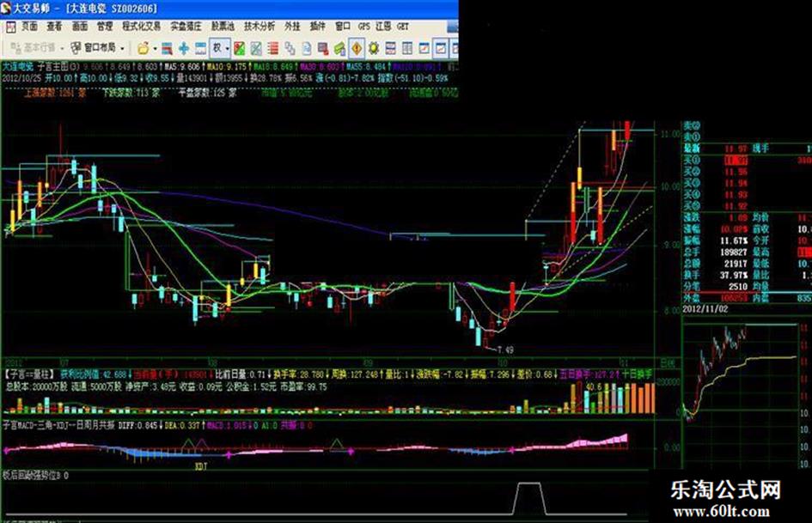Toggle the highlighted chart window icon
This screenshot has height=523, width=812.
tap(441, 48)
